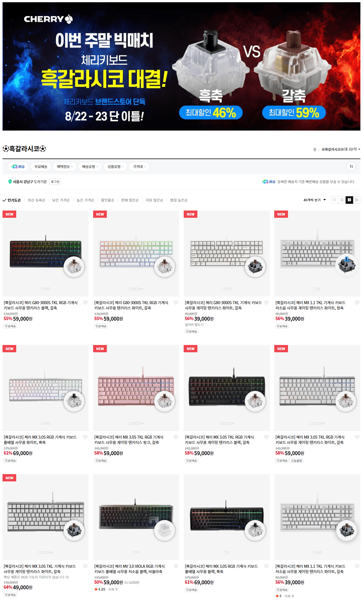
Task: Switch to list view layout
Action: [x=335, y=200]
